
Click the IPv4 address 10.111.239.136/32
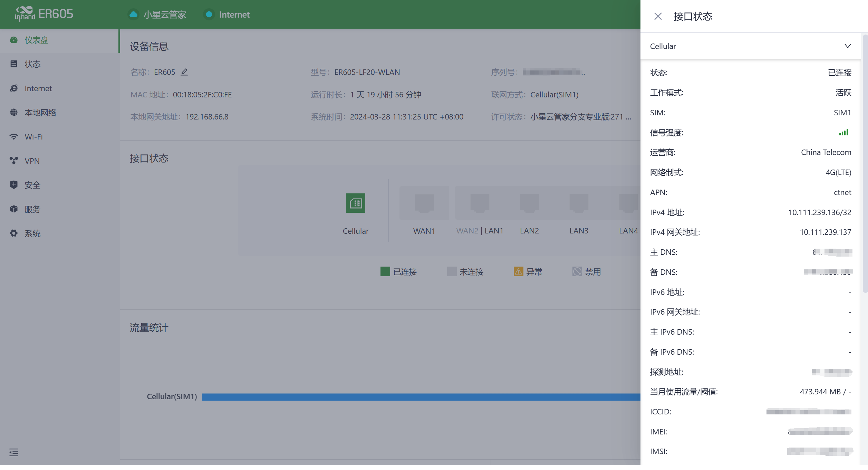819,212
